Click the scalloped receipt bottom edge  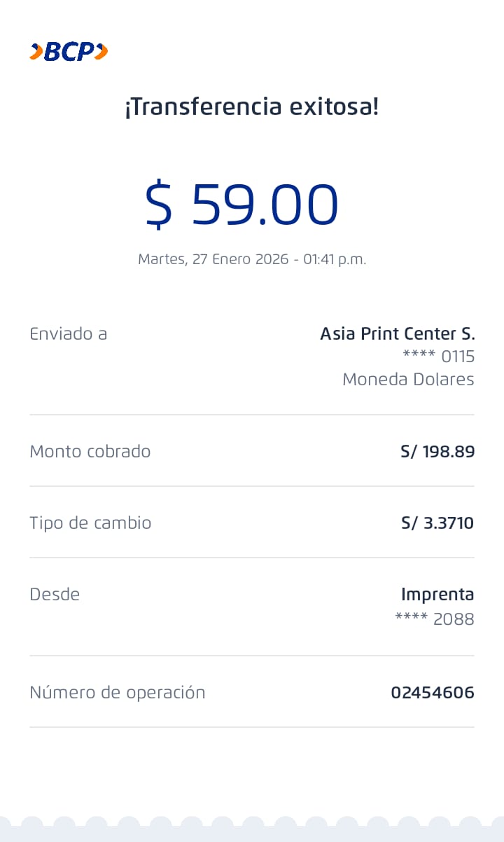pos(252,828)
